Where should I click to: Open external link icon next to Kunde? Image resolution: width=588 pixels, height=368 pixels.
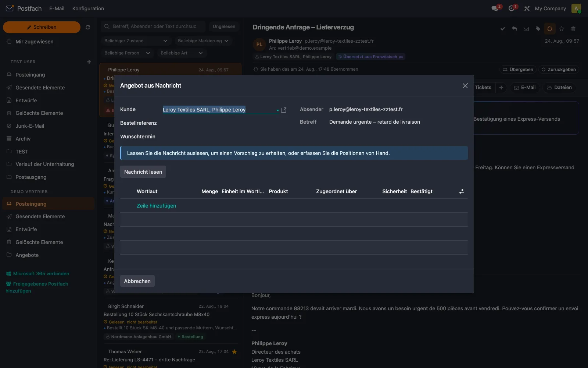[x=284, y=110]
